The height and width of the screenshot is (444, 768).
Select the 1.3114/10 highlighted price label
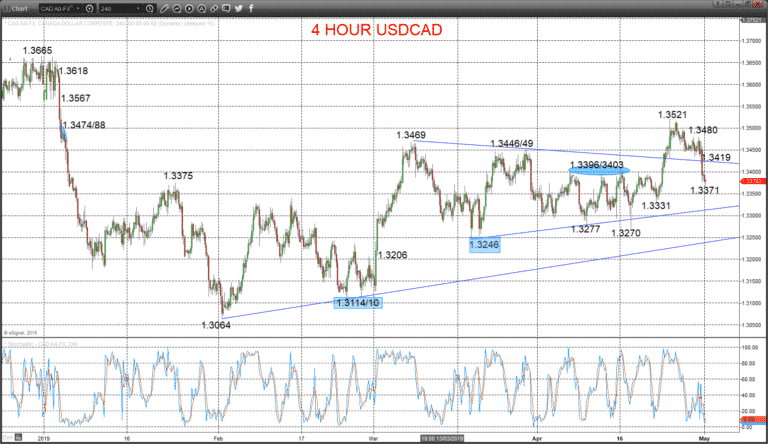point(358,303)
